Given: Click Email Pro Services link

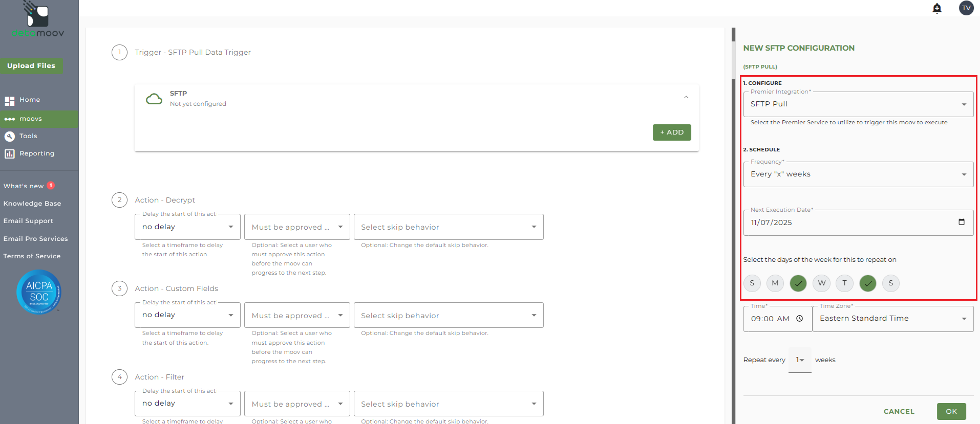Looking at the screenshot, I should [35, 239].
